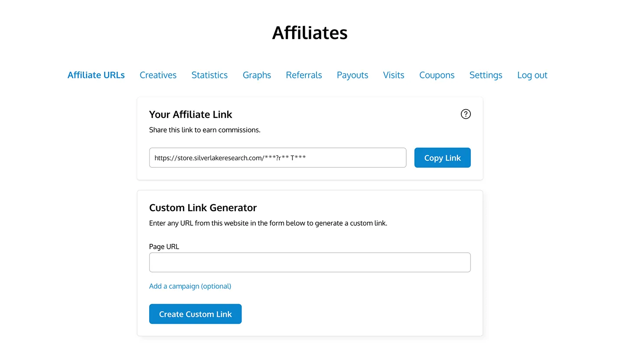
Task: Click the Page URL label
Action: [x=164, y=247]
